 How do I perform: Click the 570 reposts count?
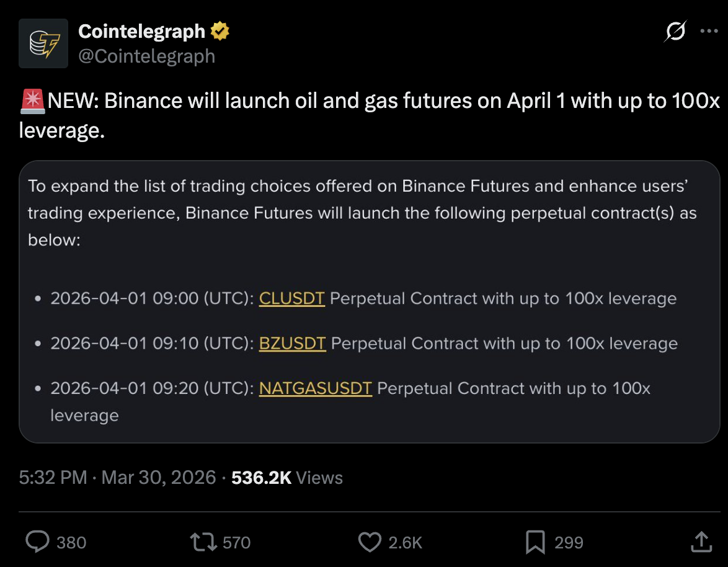point(236,543)
